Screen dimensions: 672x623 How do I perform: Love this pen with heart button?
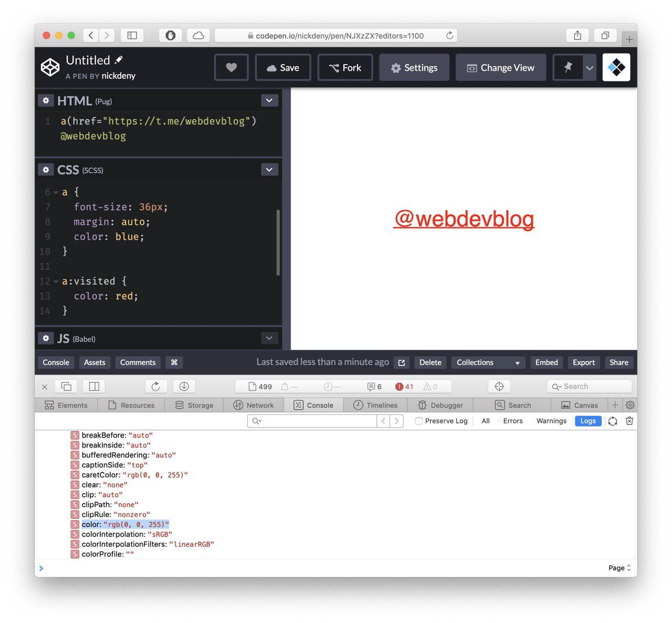[x=232, y=67]
